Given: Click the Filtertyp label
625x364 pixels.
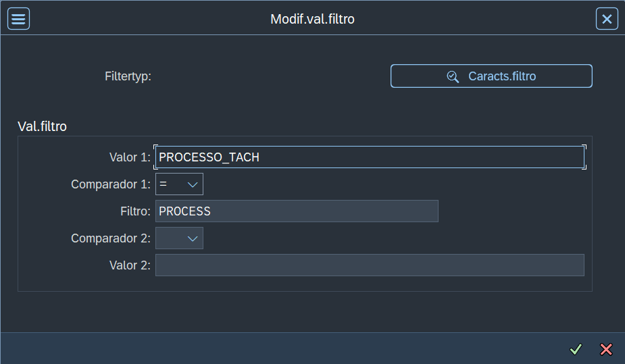Looking at the screenshot, I should (128, 76).
